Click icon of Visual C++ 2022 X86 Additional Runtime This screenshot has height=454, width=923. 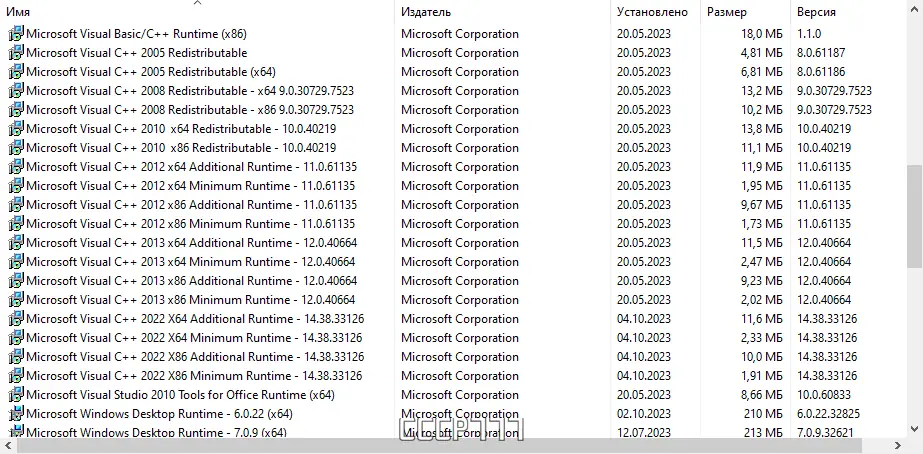16,356
